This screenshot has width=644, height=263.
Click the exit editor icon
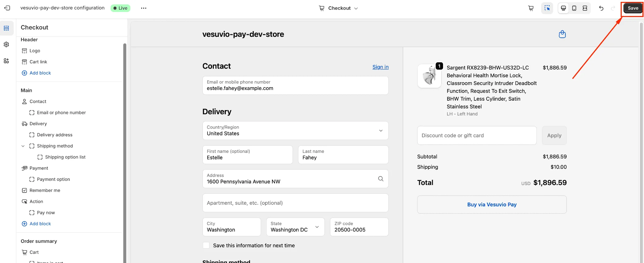pos(7,8)
